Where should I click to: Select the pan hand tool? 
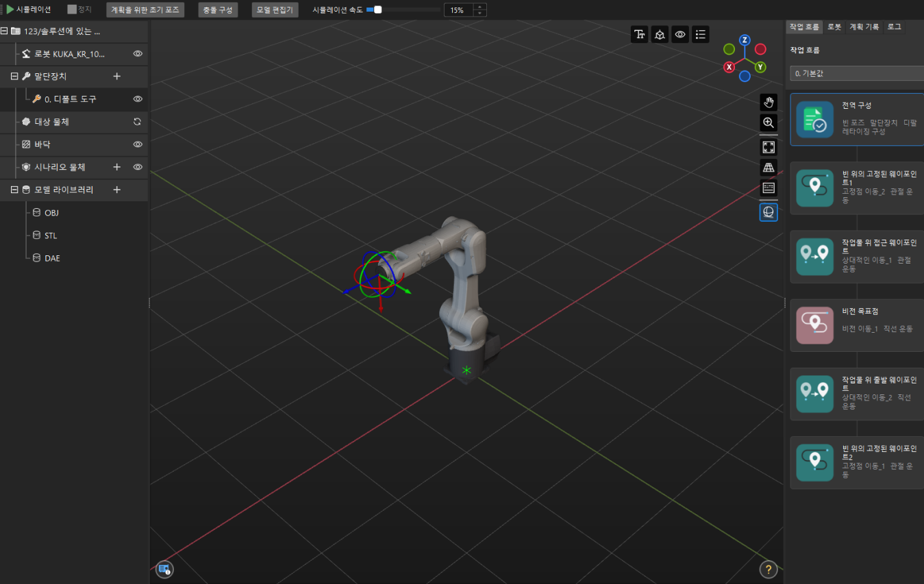pos(769,103)
